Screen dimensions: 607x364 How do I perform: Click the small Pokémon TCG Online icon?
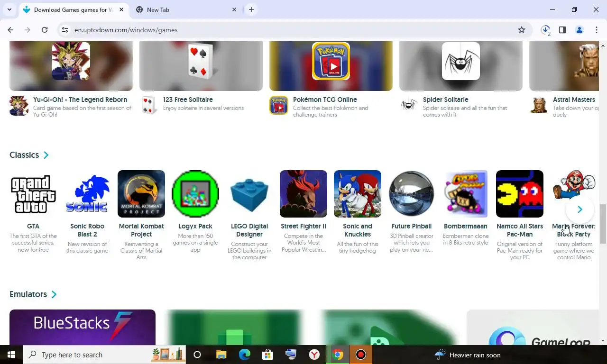279,106
